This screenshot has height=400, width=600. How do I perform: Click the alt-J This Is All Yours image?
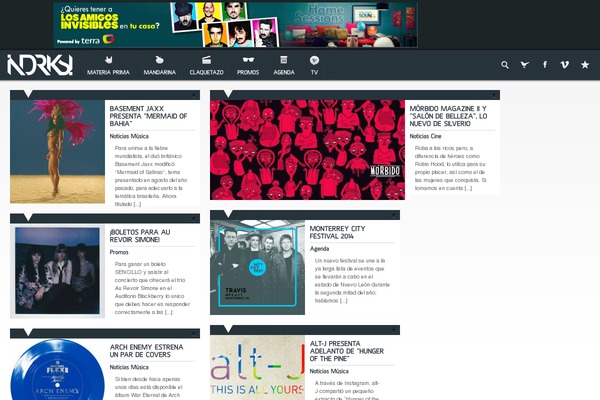(258, 367)
